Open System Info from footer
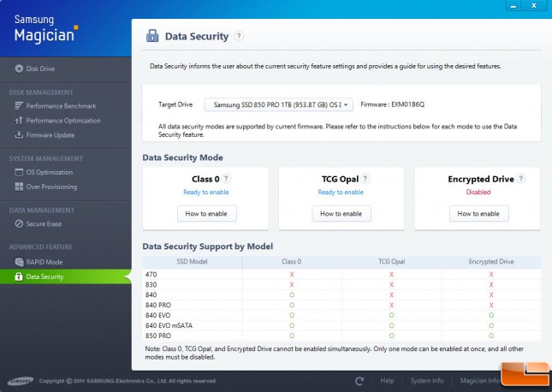 (x=427, y=381)
